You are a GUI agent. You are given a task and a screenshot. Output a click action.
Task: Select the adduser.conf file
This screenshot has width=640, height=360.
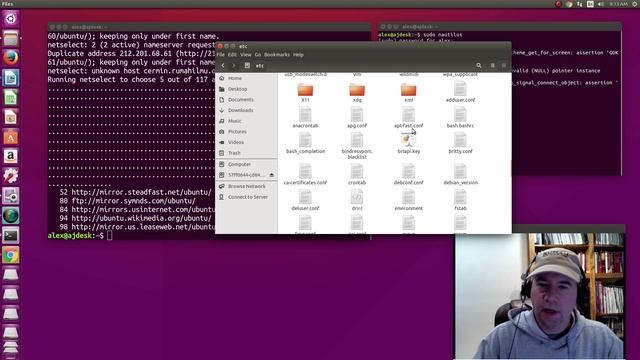pos(460,91)
